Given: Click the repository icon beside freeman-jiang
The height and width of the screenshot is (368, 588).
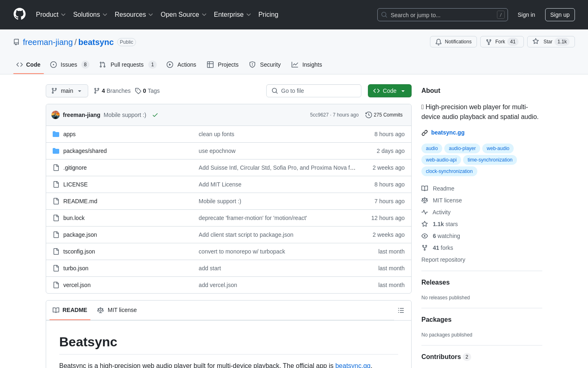Looking at the screenshot, I should point(16,42).
